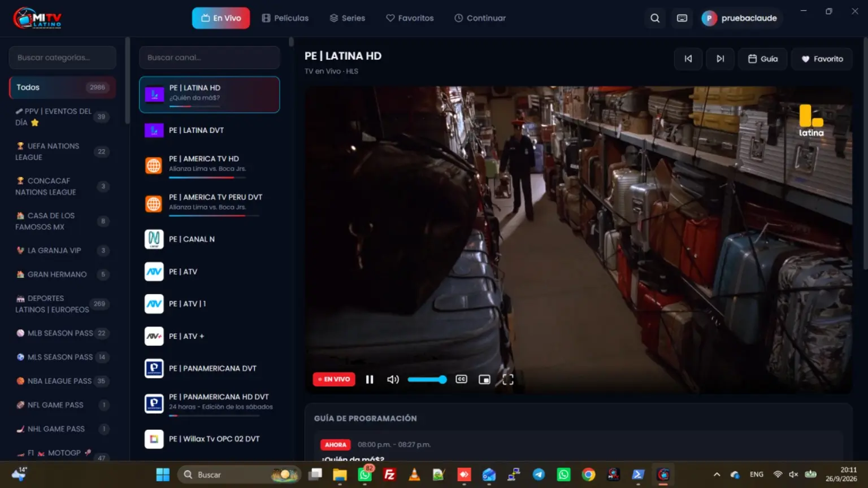Open Telegram from the taskbar
This screenshot has width=868, height=488.
pos(539,475)
